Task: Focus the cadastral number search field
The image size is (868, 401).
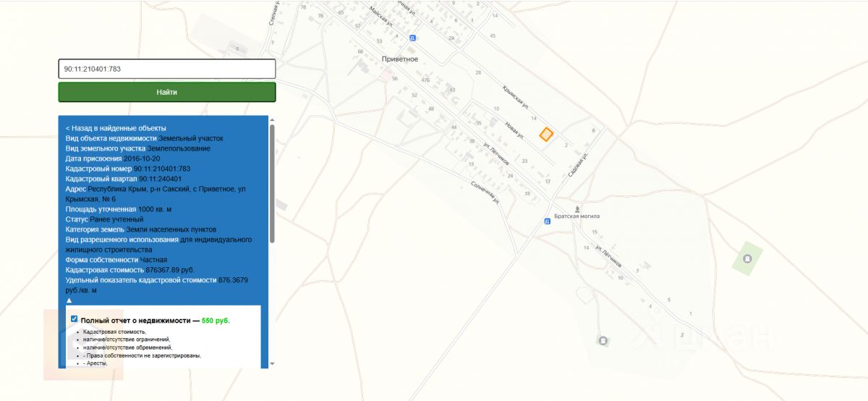Action: pyautogui.click(x=166, y=69)
